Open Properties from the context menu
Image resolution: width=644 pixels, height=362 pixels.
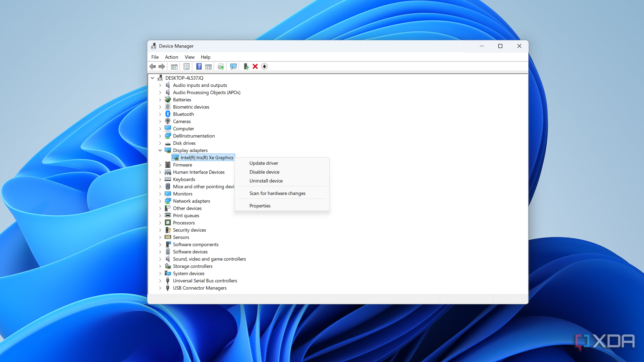(282, 206)
